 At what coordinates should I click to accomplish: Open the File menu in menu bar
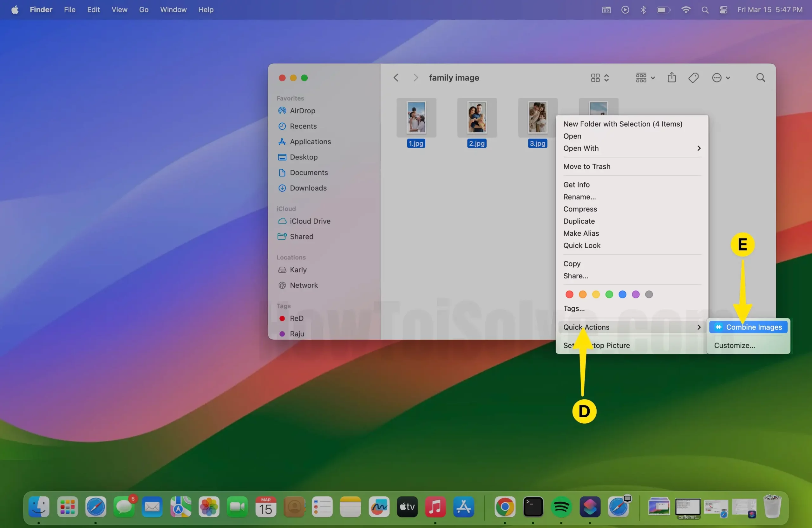point(69,10)
